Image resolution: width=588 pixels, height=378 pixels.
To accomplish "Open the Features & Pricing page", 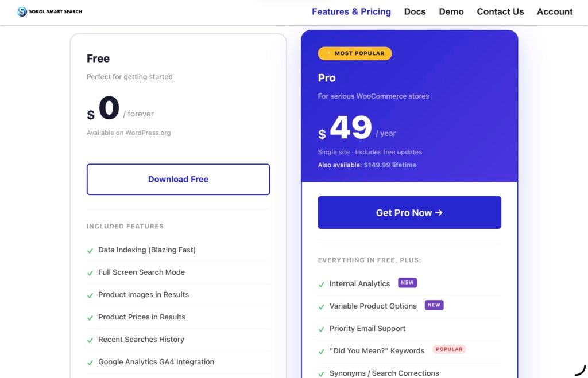I will tap(351, 11).
